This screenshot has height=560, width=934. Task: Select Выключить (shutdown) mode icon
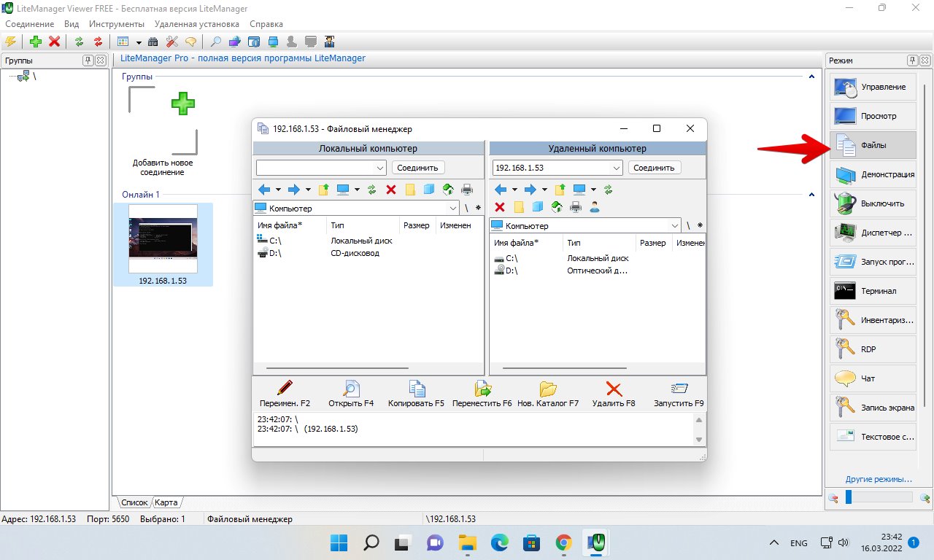click(x=873, y=203)
